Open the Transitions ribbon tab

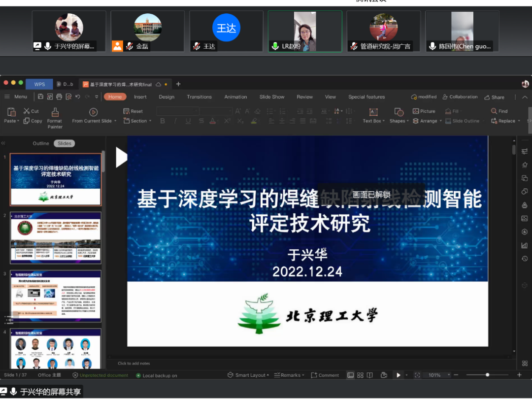coord(199,97)
